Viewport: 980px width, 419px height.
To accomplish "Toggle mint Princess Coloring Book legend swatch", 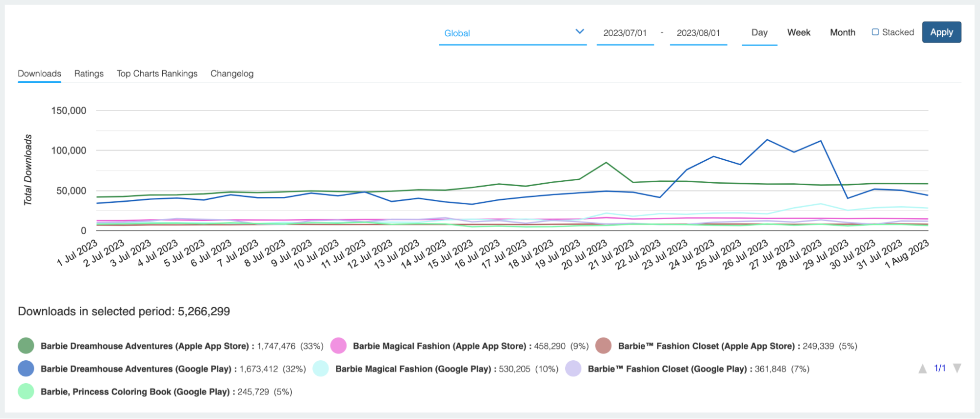I will pos(26,392).
